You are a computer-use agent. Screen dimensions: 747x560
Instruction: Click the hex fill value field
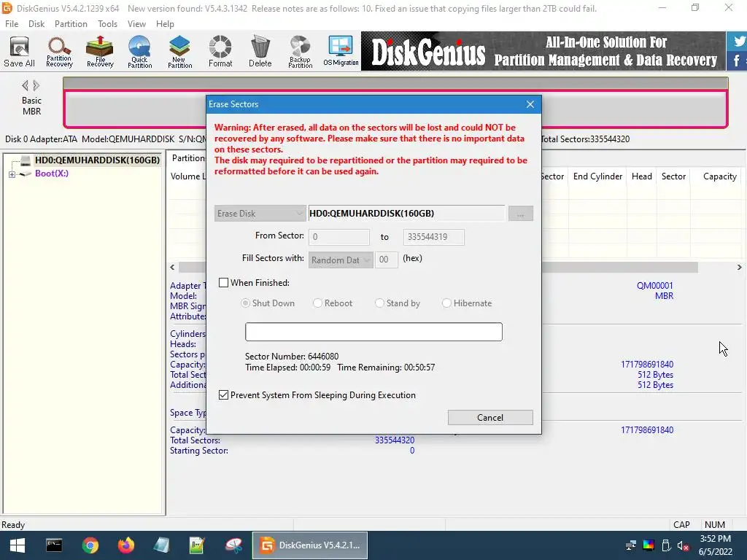click(x=386, y=260)
